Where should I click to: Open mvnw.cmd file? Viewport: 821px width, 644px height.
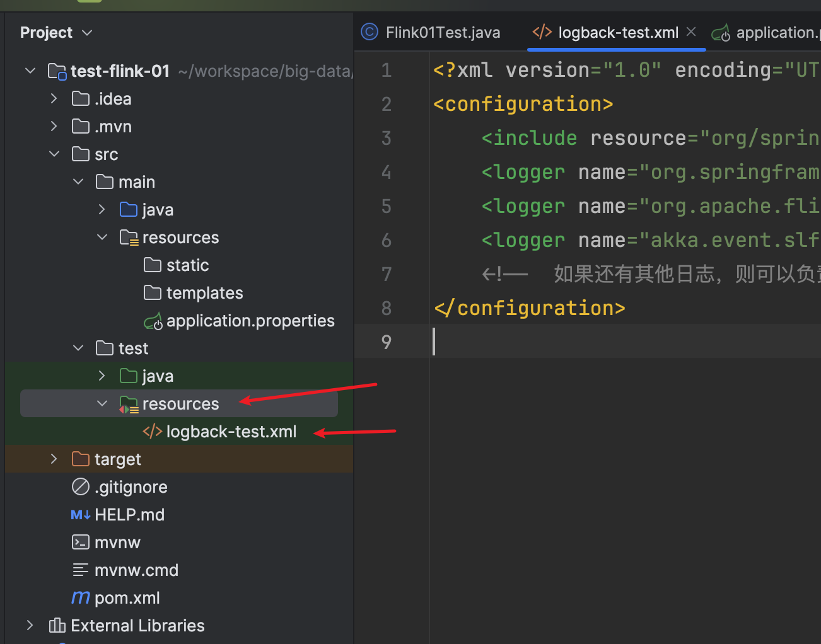click(136, 570)
